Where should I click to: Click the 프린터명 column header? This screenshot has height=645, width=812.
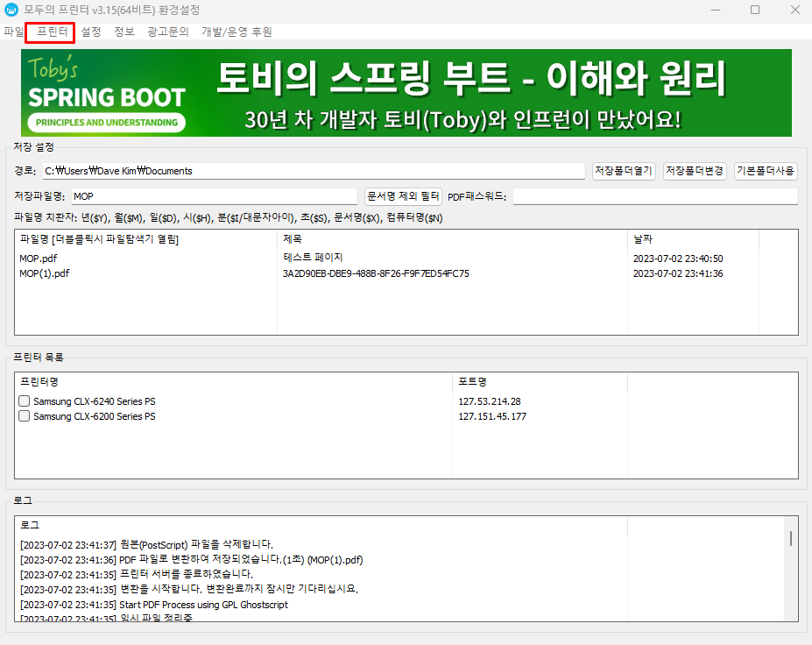coord(234,382)
